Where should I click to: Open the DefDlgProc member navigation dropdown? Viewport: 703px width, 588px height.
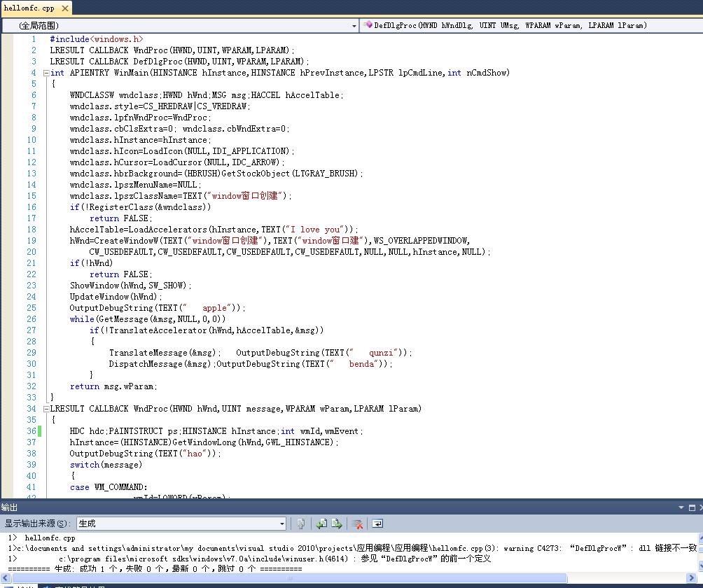pyautogui.click(x=531, y=25)
